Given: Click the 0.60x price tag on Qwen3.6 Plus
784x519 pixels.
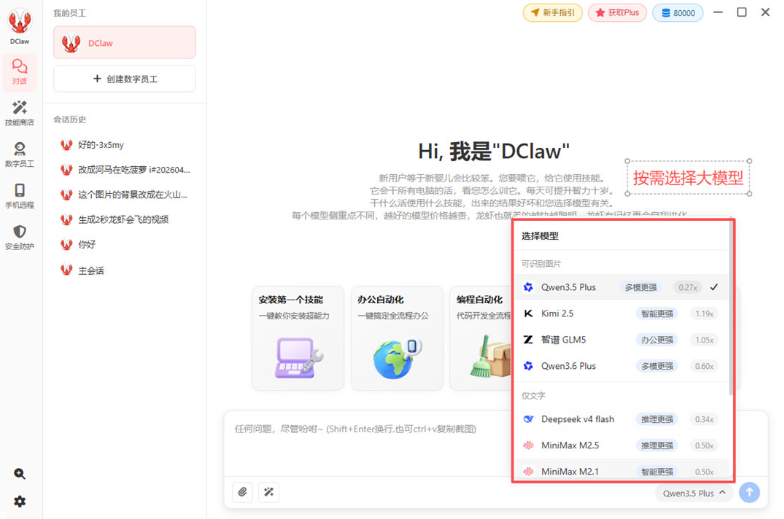Looking at the screenshot, I should 704,366.
